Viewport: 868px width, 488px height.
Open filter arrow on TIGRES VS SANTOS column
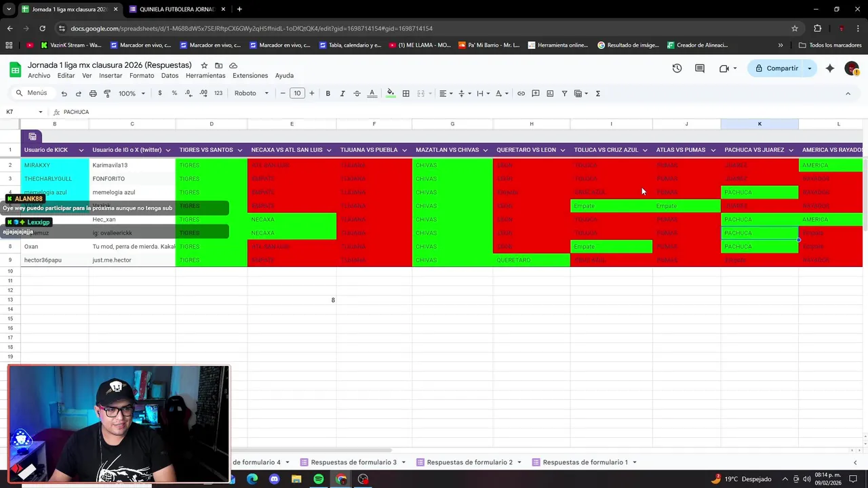pyautogui.click(x=241, y=150)
